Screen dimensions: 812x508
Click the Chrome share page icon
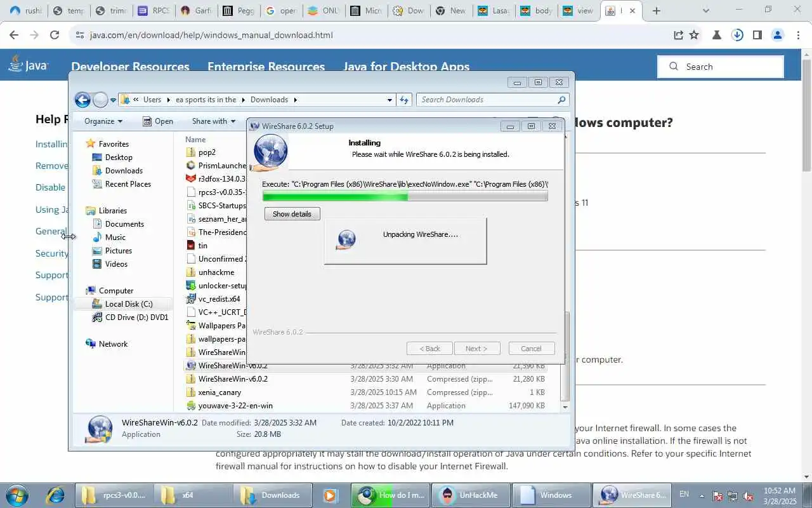coord(678,35)
